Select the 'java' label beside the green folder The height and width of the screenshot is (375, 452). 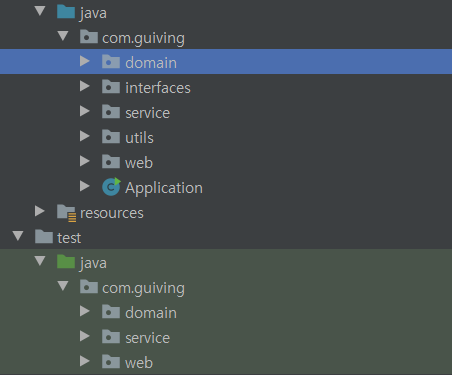[x=93, y=263]
